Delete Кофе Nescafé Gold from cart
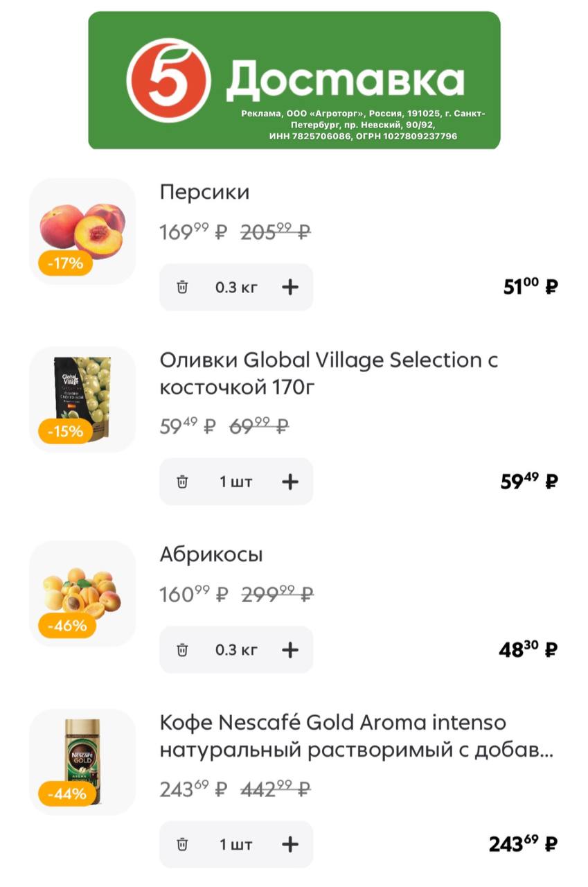Screen dimensions: 588x887 pos(182,844)
